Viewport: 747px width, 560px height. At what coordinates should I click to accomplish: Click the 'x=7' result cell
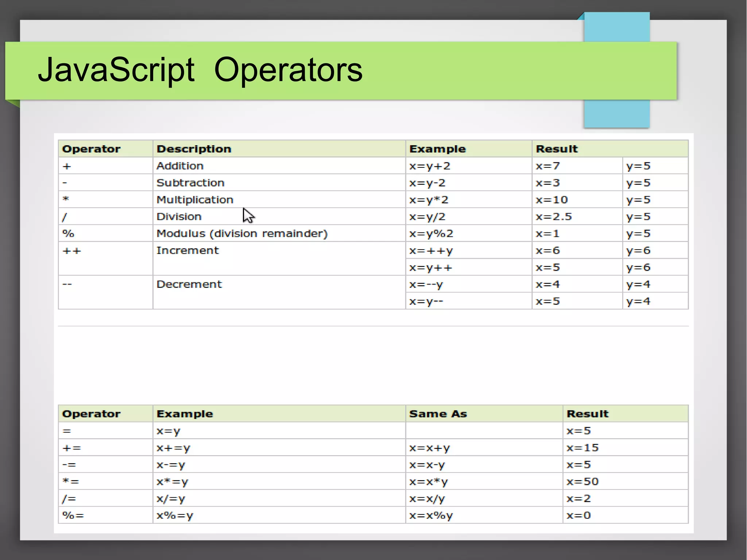point(577,166)
